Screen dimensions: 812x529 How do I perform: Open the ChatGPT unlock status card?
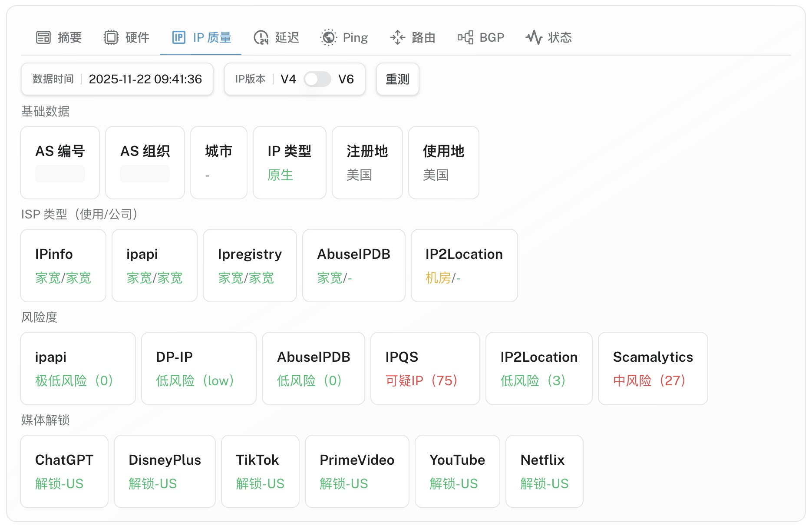click(64, 471)
